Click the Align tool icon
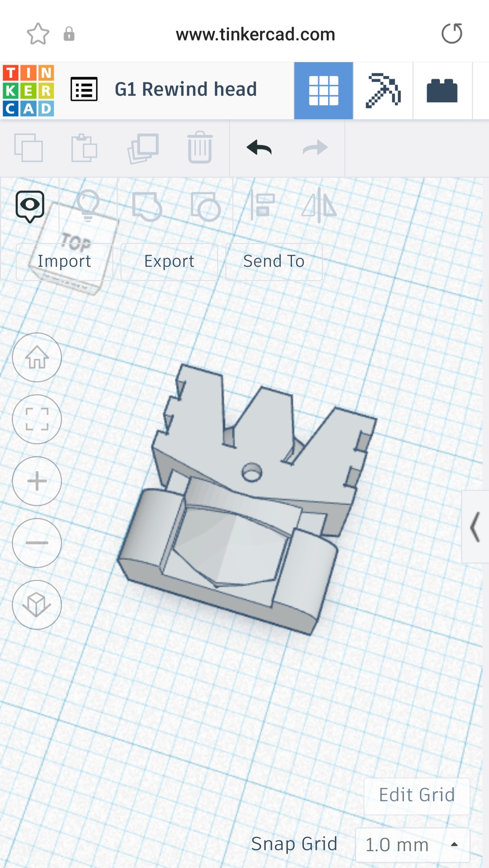The width and height of the screenshot is (489, 868). [263, 206]
